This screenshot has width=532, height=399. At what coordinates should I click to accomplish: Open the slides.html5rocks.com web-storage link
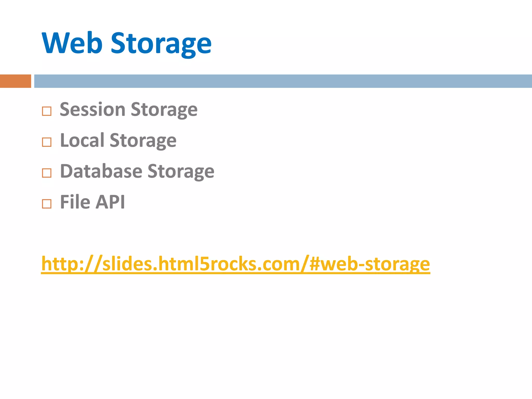tap(235, 264)
